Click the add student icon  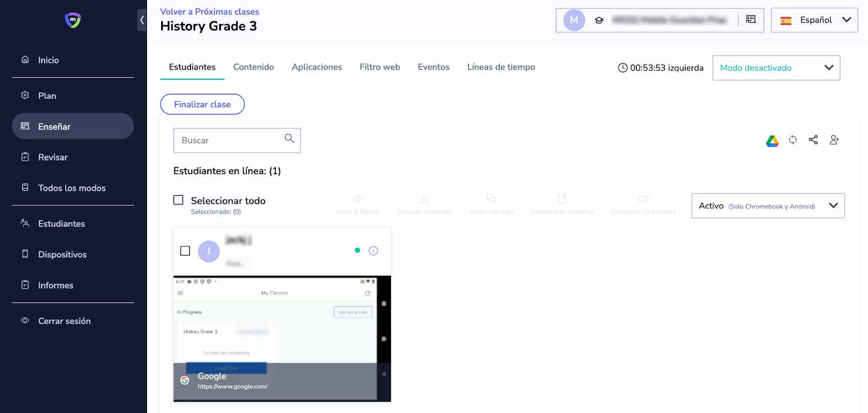(x=834, y=140)
